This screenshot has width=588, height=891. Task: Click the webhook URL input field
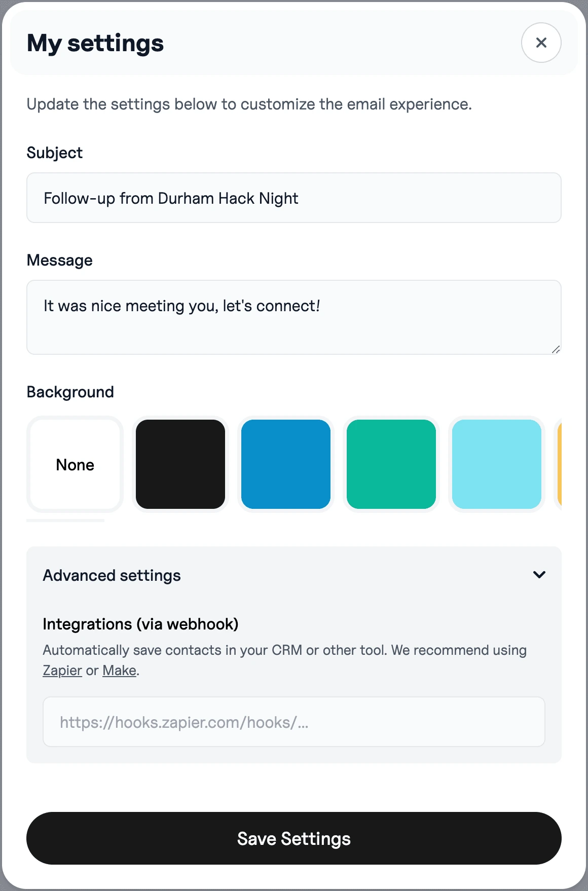point(294,722)
